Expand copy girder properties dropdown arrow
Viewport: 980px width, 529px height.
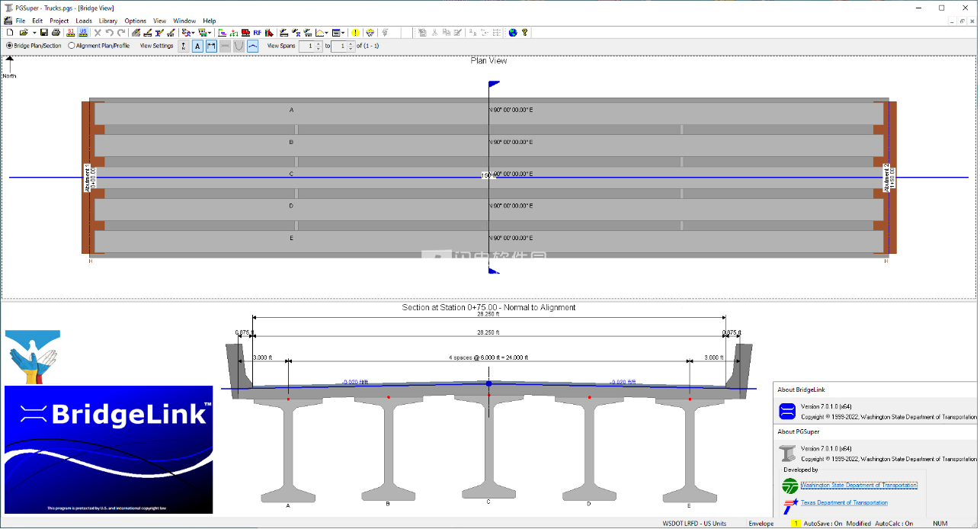point(194,33)
